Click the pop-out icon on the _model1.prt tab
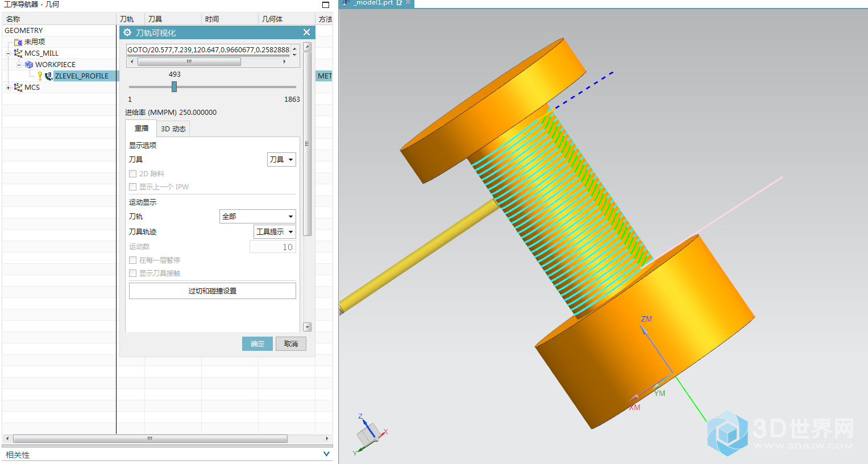Screen dimensions: 868x464 tap(400, 3)
